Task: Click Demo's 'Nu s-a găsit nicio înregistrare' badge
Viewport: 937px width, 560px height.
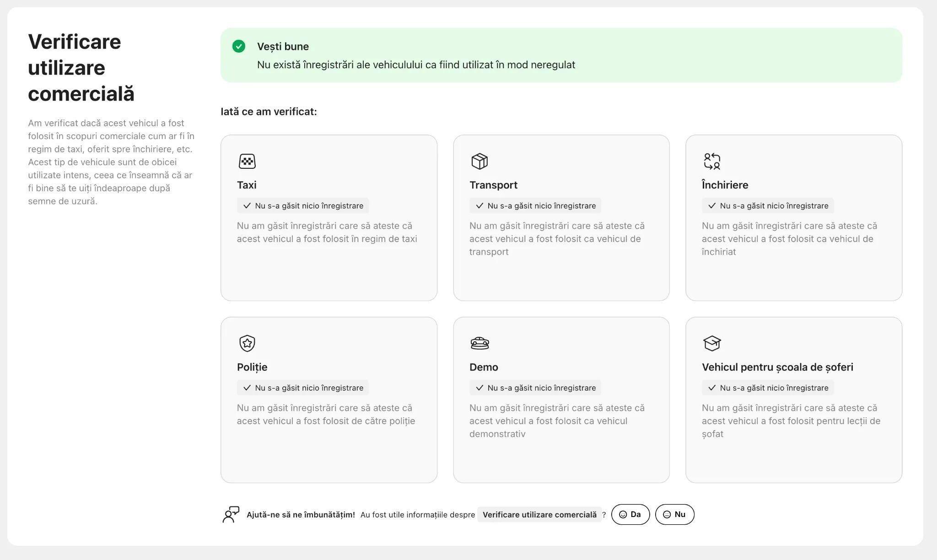Action: coord(535,388)
